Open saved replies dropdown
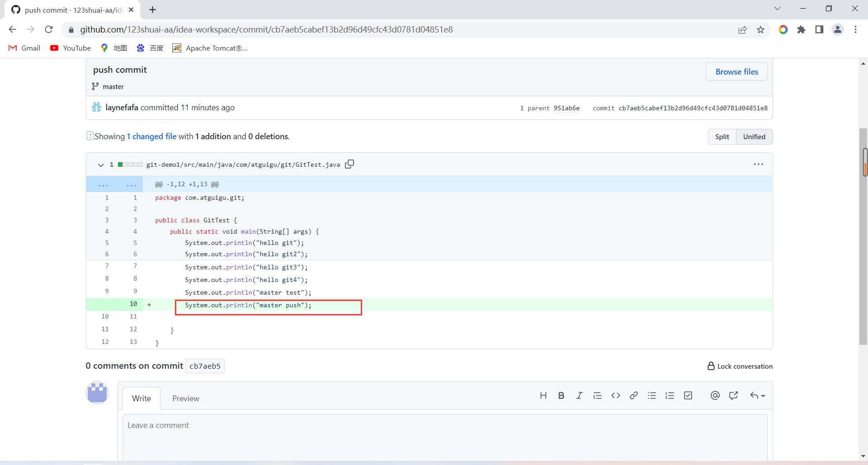 757,396
